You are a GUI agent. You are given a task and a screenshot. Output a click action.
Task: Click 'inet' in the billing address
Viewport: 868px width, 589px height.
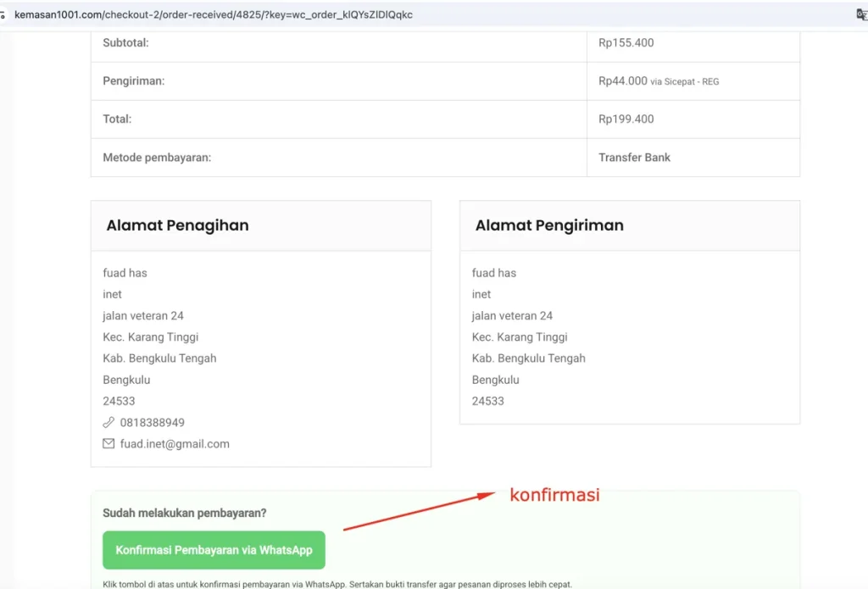pos(112,294)
